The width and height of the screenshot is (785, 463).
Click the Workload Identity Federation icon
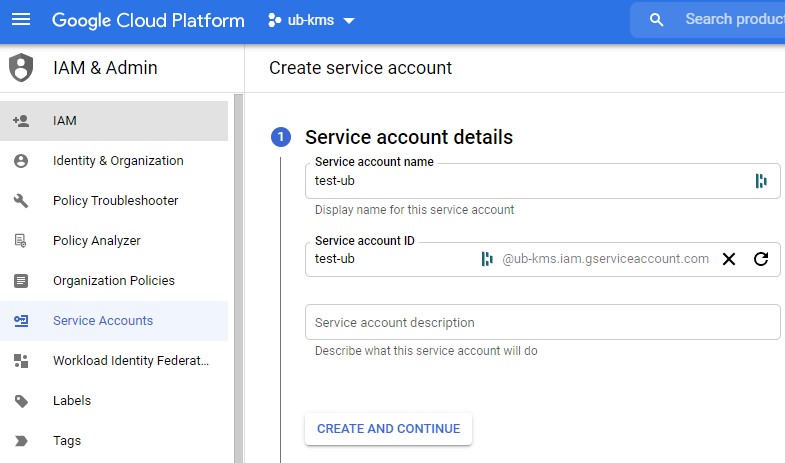(x=21, y=361)
